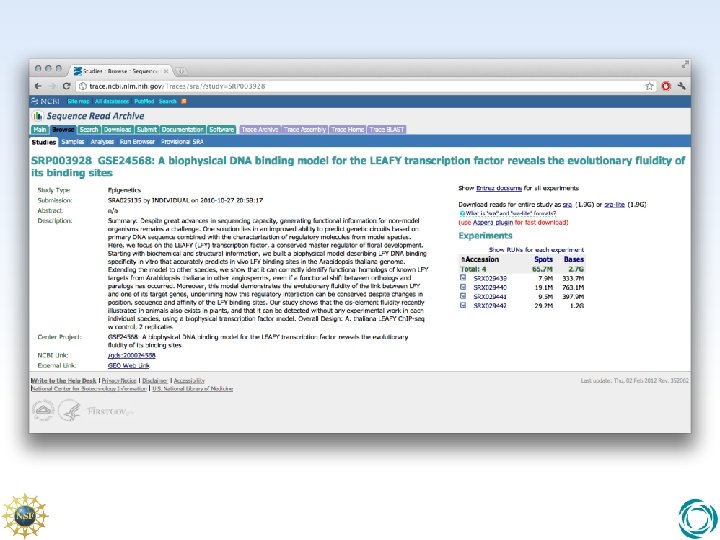The height and width of the screenshot is (540, 720).
Task: Open the Trace Home tab
Action: (348, 130)
